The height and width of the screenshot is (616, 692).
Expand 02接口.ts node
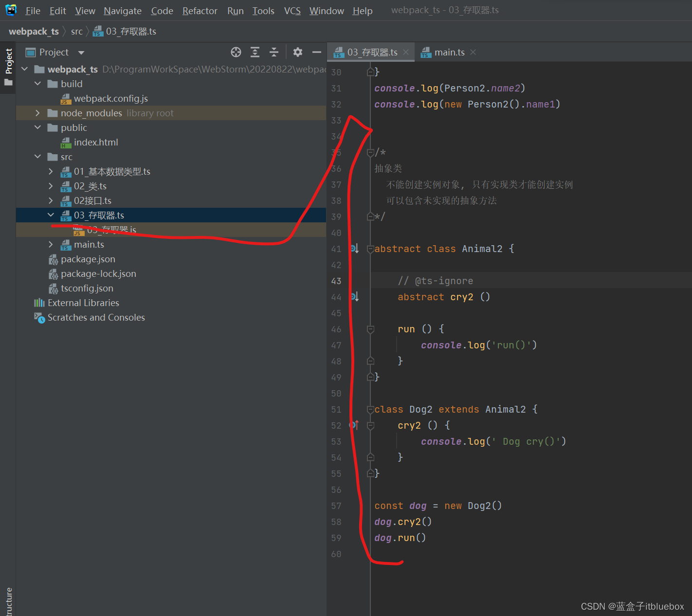point(51,200)
